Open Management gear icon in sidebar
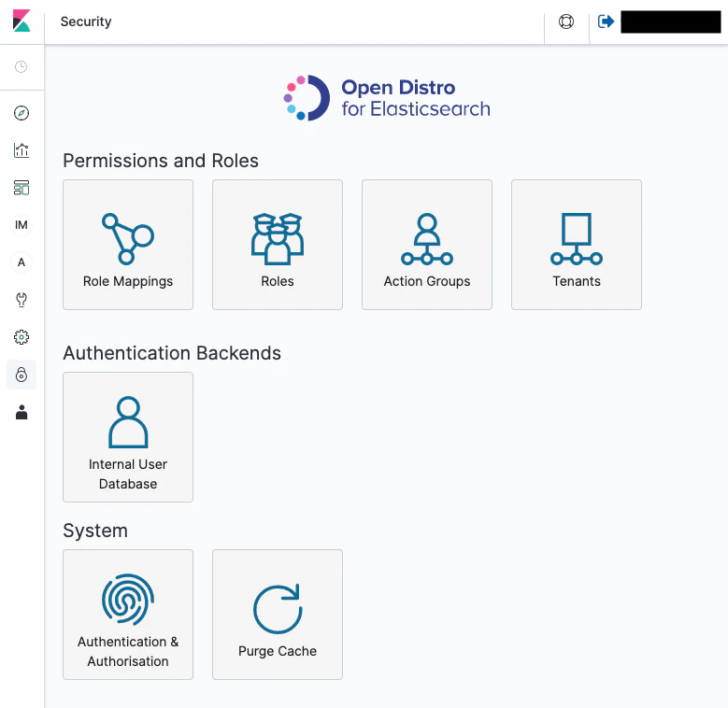 (x=21, y=337)
